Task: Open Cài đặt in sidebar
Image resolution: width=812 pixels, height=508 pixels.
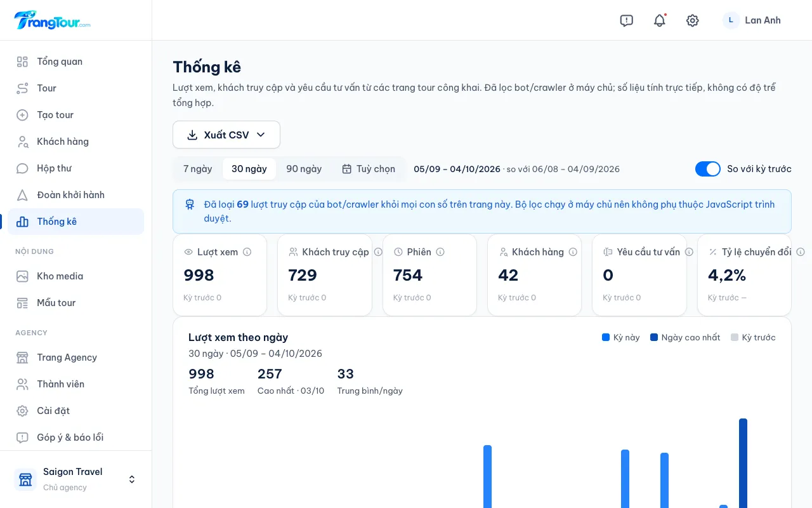Action: coord(76,411)
